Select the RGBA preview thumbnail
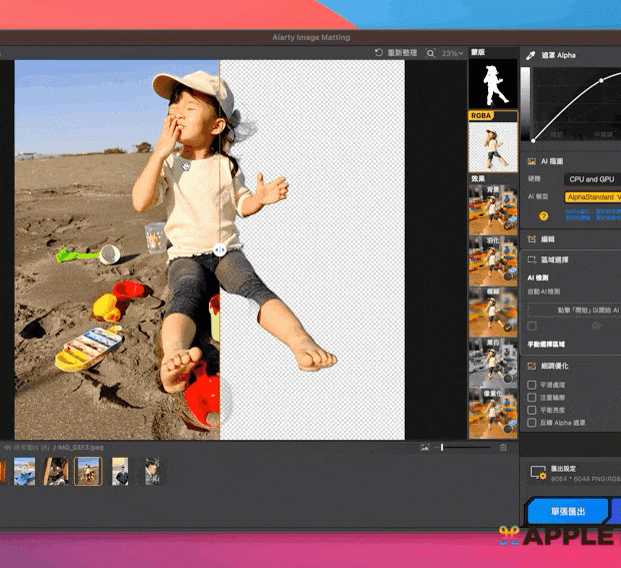This screenshot has height=568, width=621. tap(492, 147)
